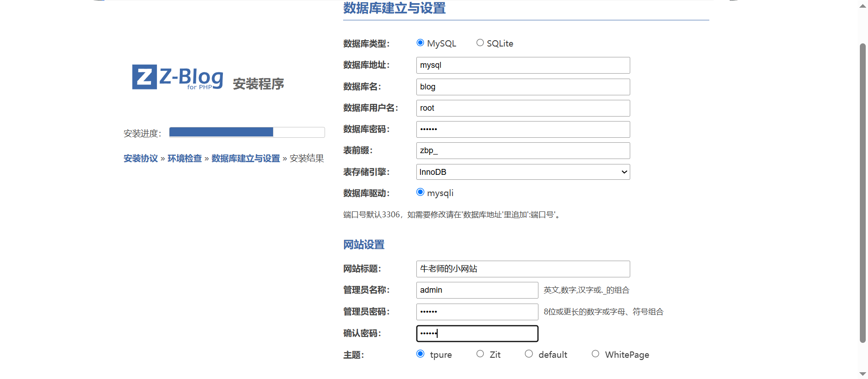Click the table prefix field zbp_
The width and height of the screenshot is (868, 379).
point(523,150)
